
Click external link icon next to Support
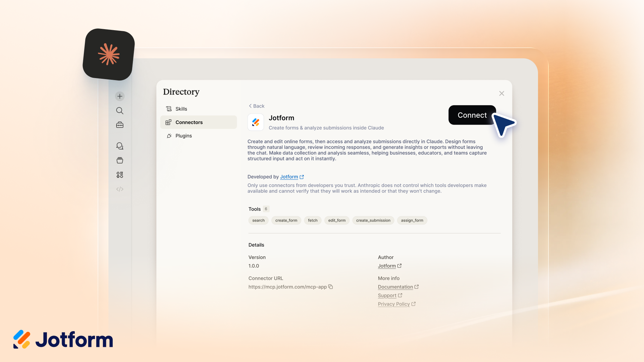pyautogui.click(x=400, y=295)
